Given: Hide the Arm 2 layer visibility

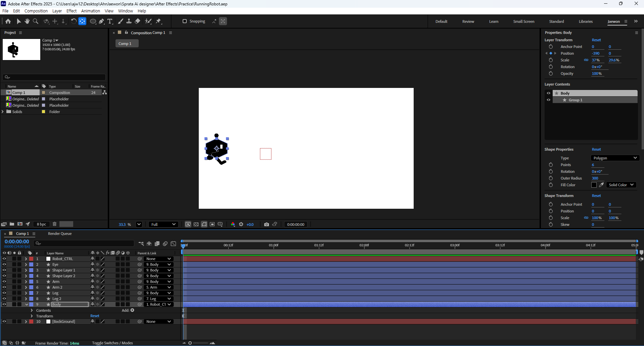Looking at the screenshot, I should (4, 287).
